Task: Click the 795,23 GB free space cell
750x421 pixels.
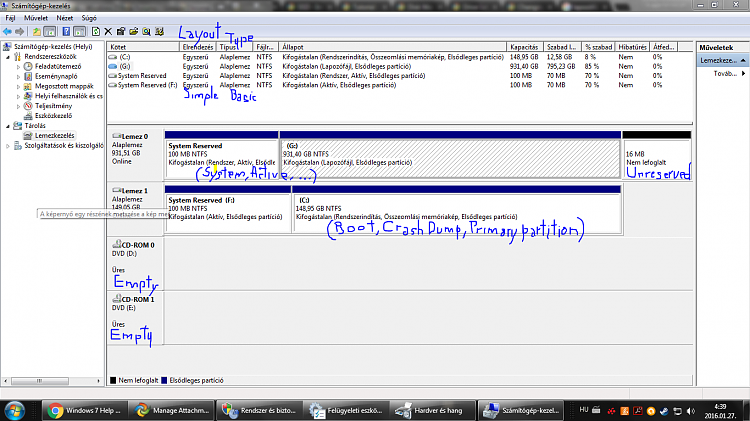Action: 561,66
